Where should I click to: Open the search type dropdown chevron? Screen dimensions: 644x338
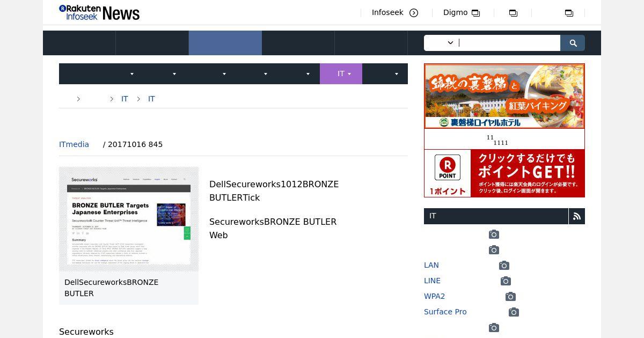click(450, 43)
